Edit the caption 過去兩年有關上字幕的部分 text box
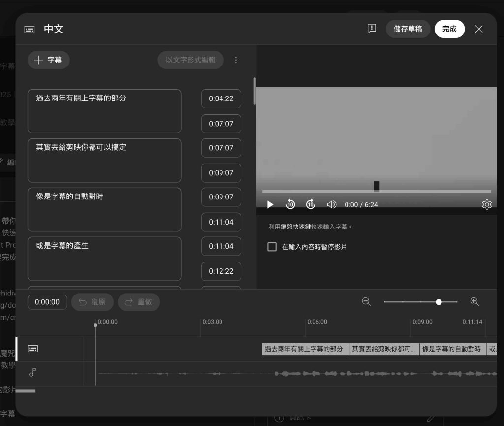 (104, 111)
